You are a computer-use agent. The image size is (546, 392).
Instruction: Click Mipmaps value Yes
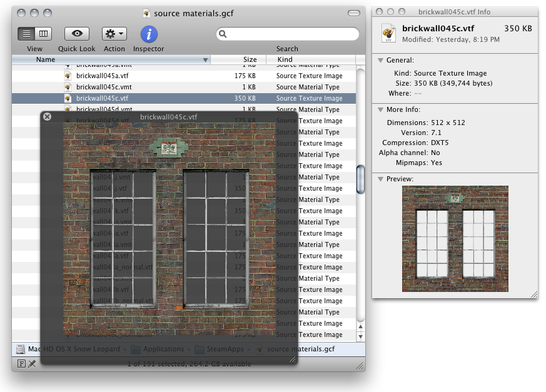pos(437,163)
